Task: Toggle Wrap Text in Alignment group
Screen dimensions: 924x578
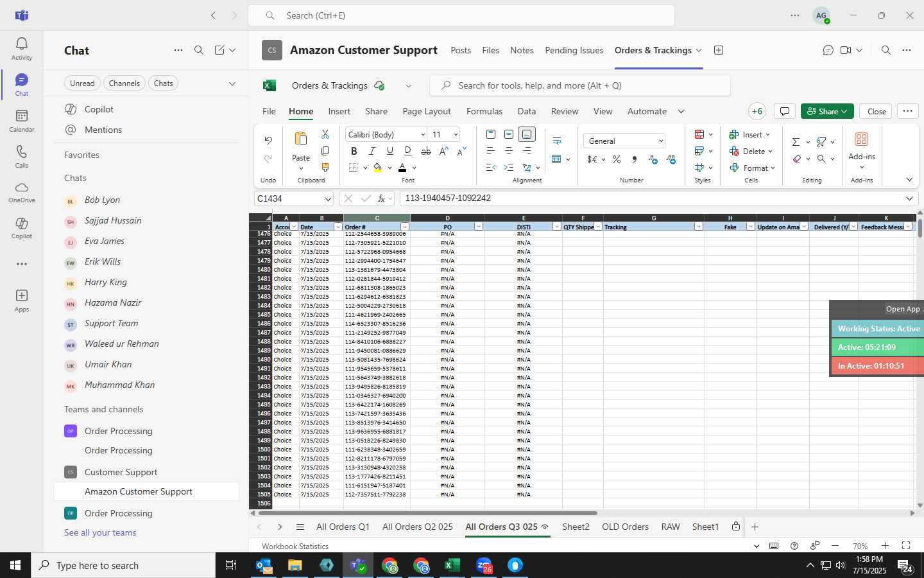Action: [x=556, y=141]
